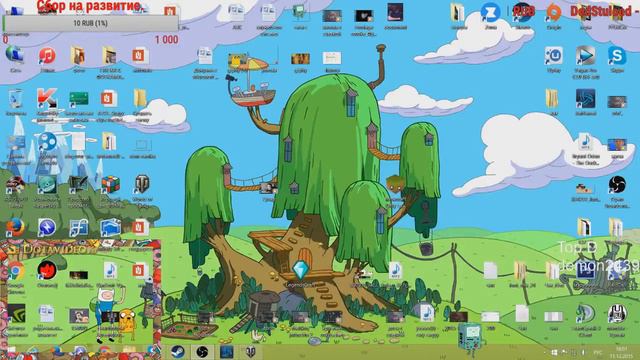Open the Skype desktop shortcut
The image size is (640, 360).
point(617,55)
